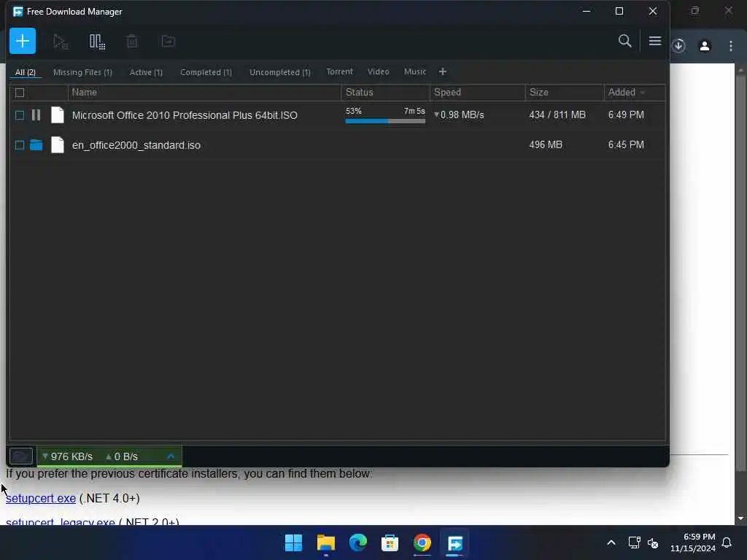The height and width of the screenshot is (560, 747).
Task: Click the 496 MB size cell
Action: (546, 144)
